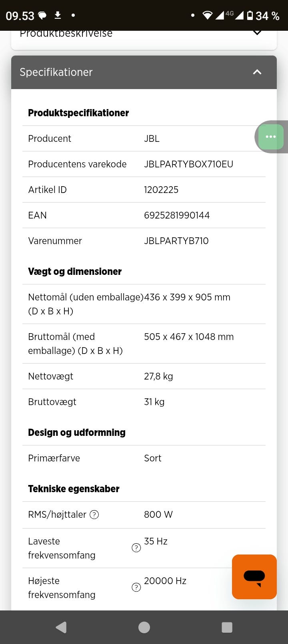Tap the Specifikationer header title

[56, 72]
